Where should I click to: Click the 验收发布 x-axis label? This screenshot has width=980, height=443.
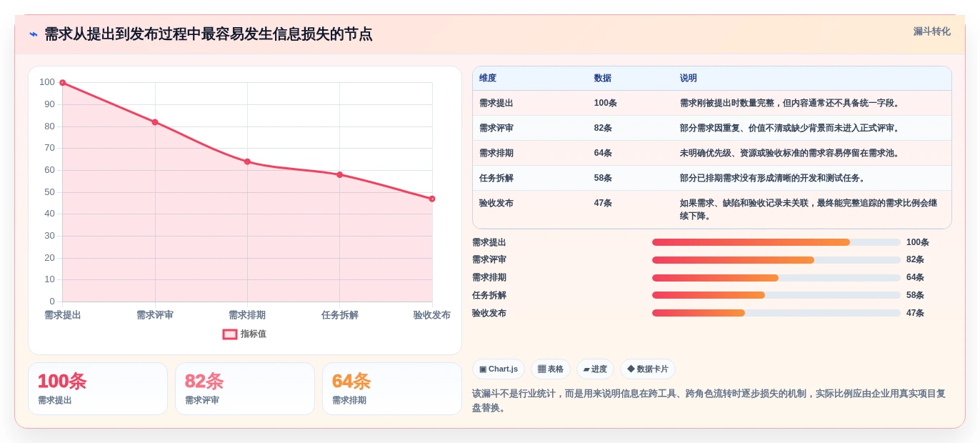coord(432,315)
